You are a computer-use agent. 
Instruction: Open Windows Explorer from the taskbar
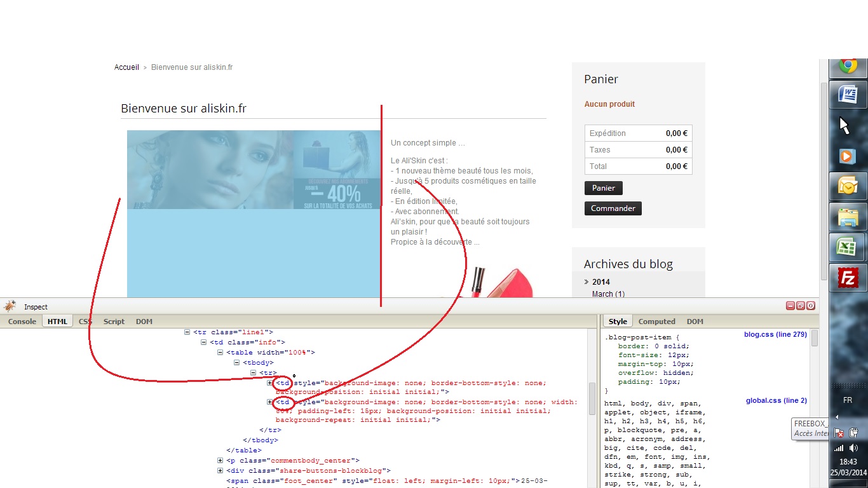pyautogui.click(x=848, y=217)
